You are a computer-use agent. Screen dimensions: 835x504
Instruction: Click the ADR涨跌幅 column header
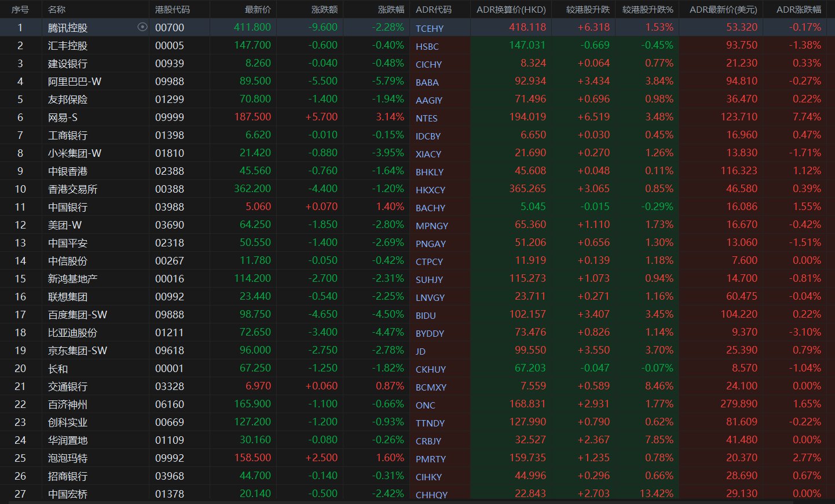(x=799, y=10)
